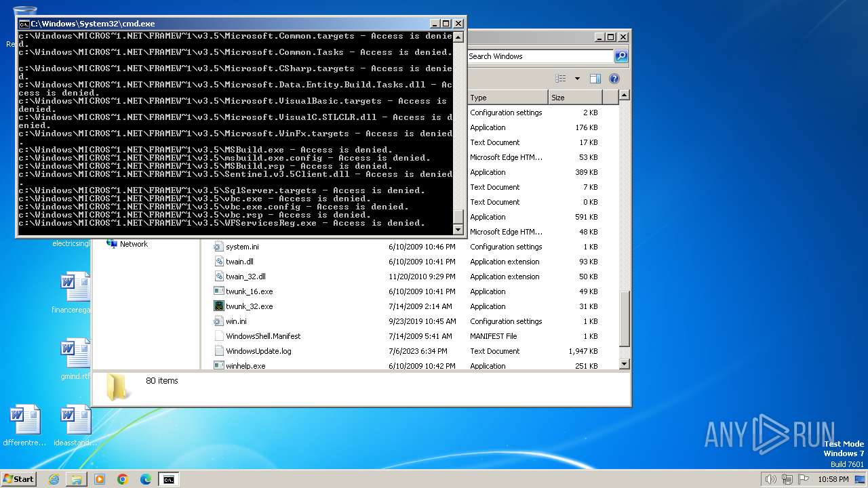Launch Google Chrome from taskbar
Image resolution: width=868 pixels, height=488 pixels.
(123, 479)
